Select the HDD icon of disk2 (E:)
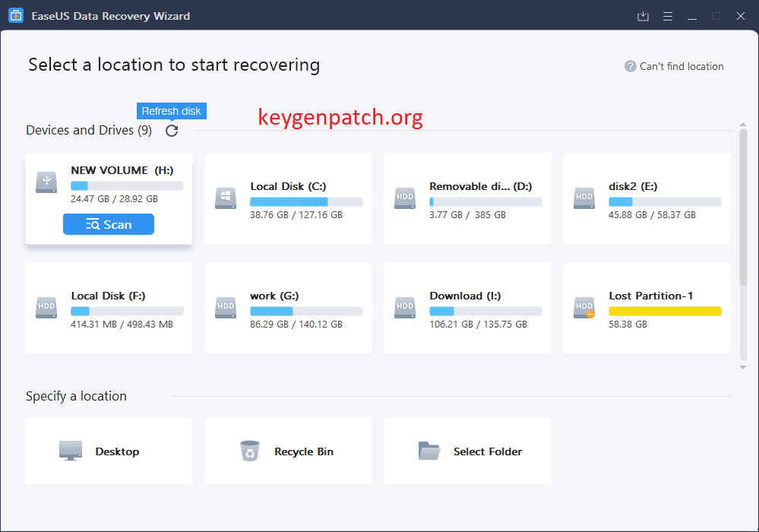759x532 pixels. point(584,198)
